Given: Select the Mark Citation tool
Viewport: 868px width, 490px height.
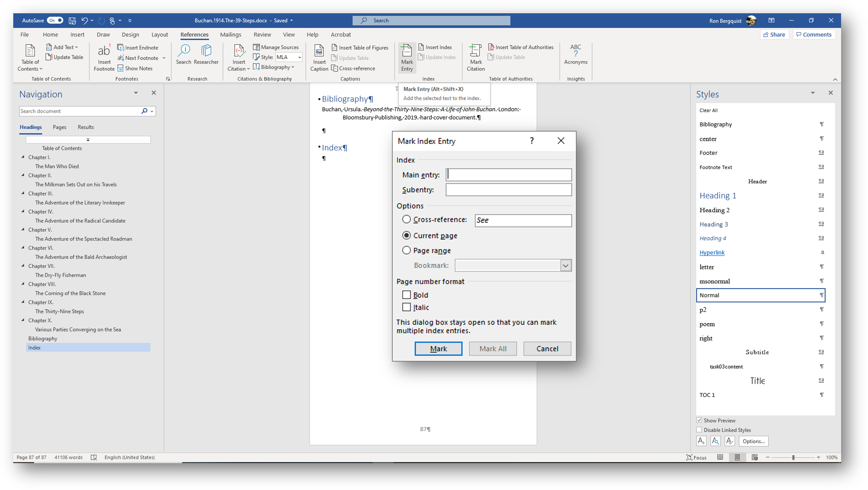Looking at the screenshot, I should [475, 58].
